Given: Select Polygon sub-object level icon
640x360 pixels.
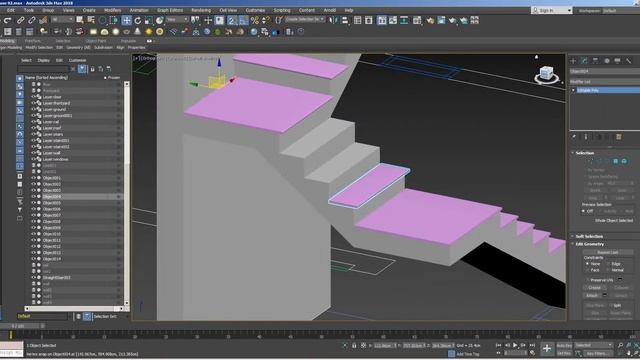Looking at the screenshot, I should click(x=616, y=161).
